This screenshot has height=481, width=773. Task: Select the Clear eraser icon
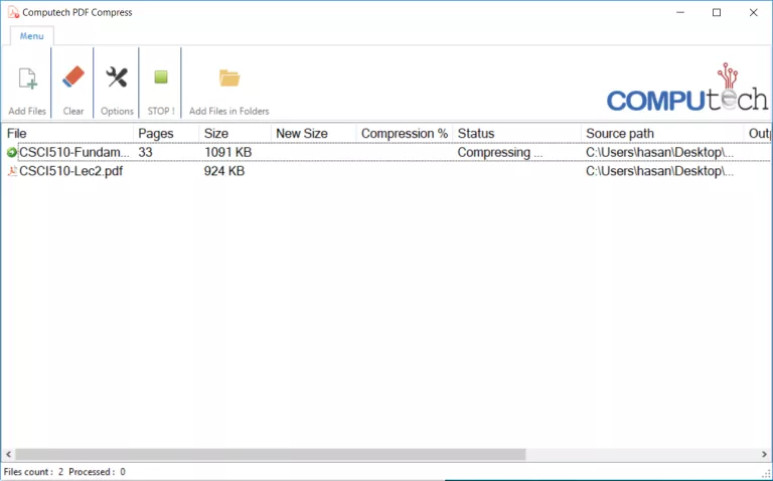(73, 77)
